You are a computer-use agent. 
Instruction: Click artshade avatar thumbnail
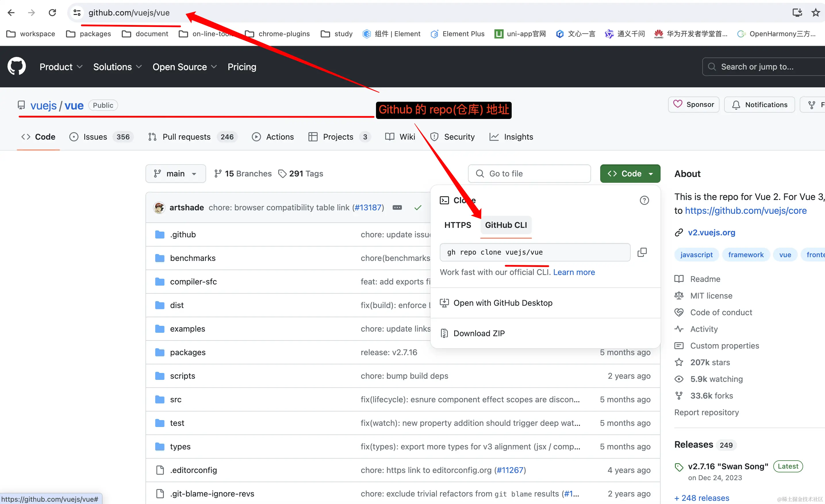[x=159, y=207]
